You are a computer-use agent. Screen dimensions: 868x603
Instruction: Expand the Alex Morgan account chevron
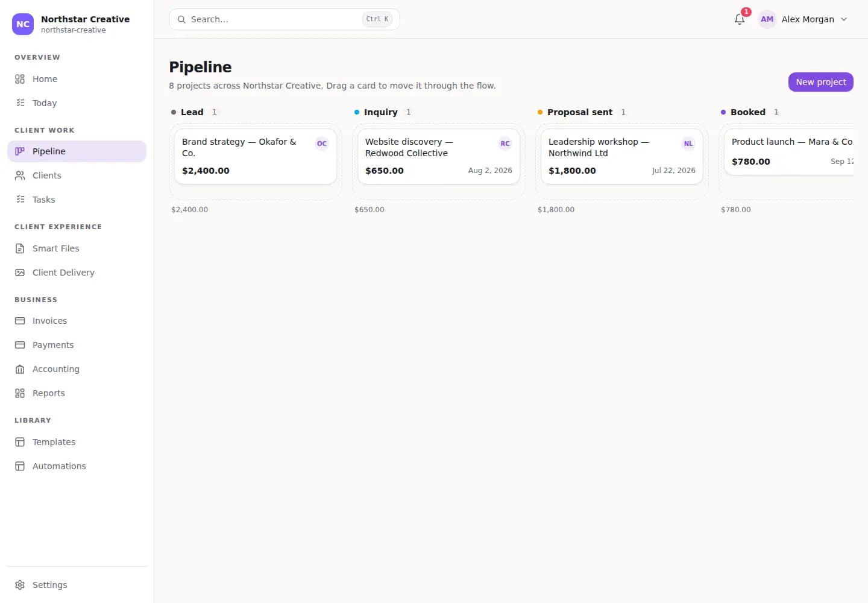[844, 19]
